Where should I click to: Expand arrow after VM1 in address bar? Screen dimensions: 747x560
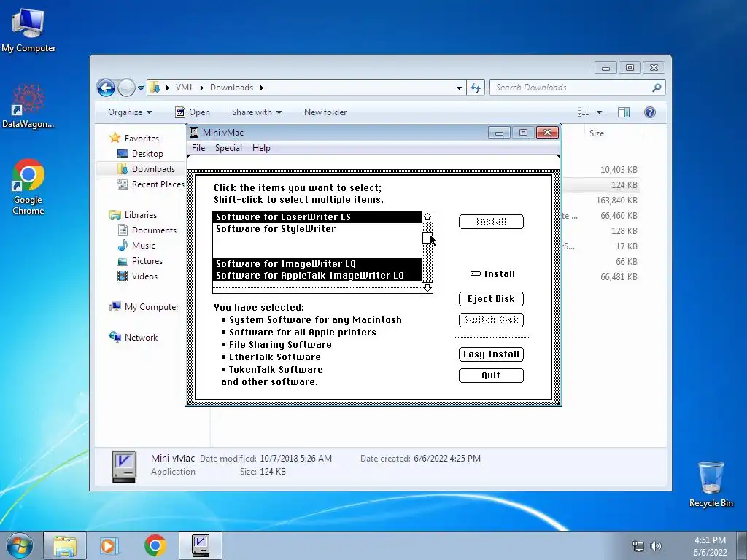point(202,87)
